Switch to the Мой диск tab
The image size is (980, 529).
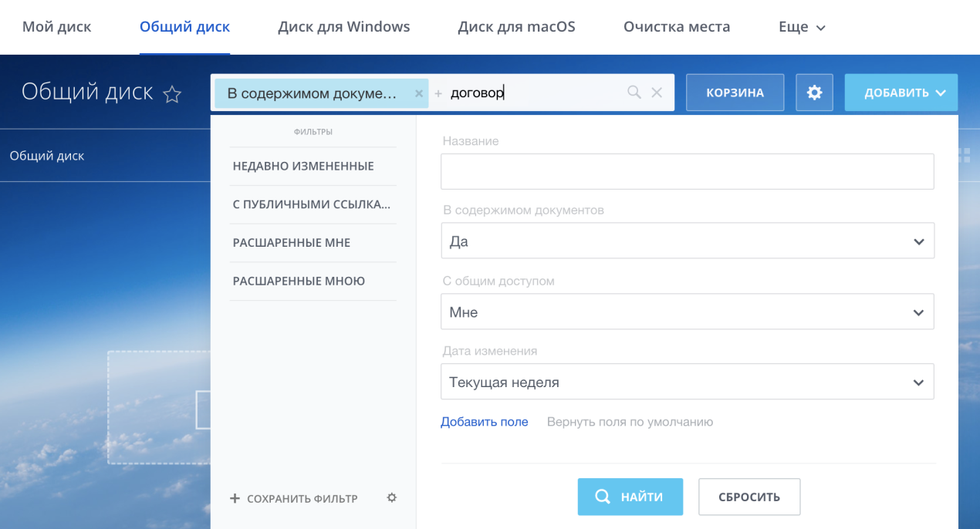coord(56,27)
